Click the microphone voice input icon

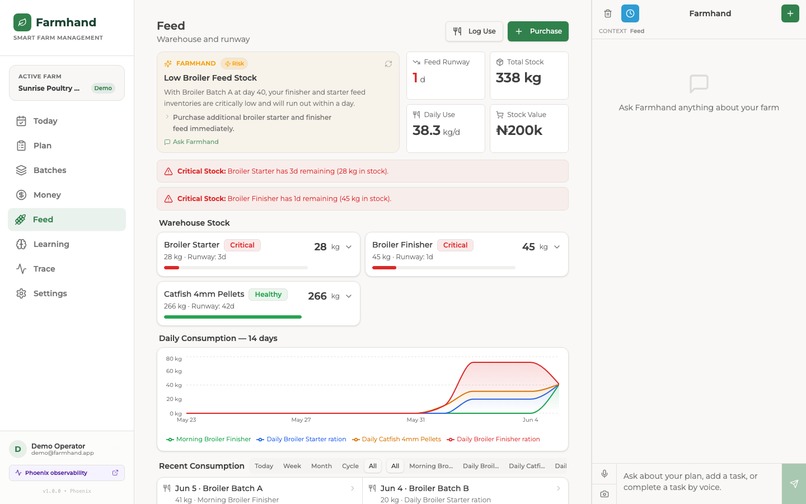pos(604,474)
